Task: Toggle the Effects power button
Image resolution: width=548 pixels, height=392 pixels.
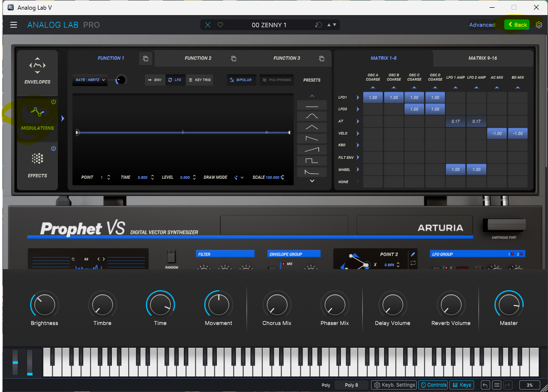Action: click(53, 149)
